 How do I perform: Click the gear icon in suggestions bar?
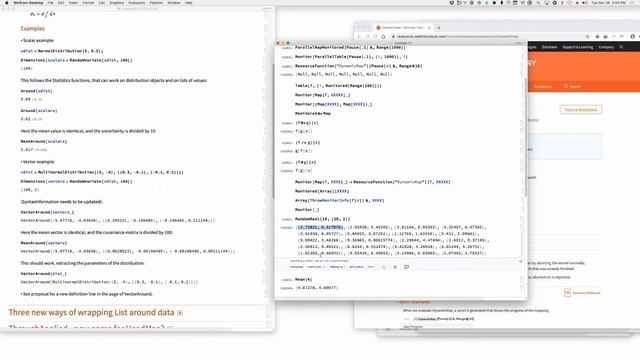(x=395, y=267)
